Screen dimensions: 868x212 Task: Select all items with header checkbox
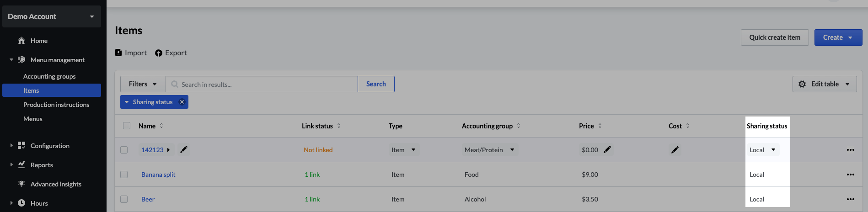(127, 126)
